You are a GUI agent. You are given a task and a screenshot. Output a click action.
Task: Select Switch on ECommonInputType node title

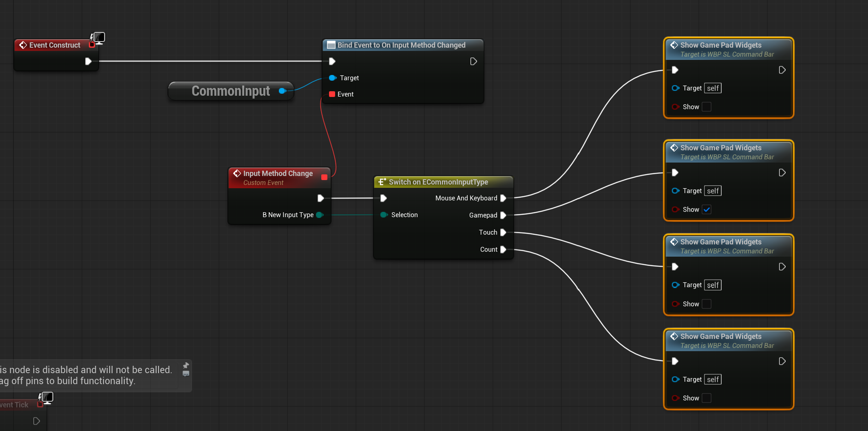438,182
